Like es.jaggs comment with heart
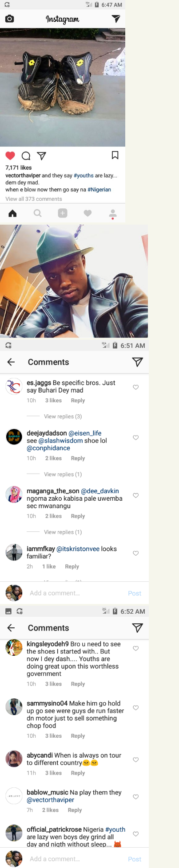 (136, 387)
